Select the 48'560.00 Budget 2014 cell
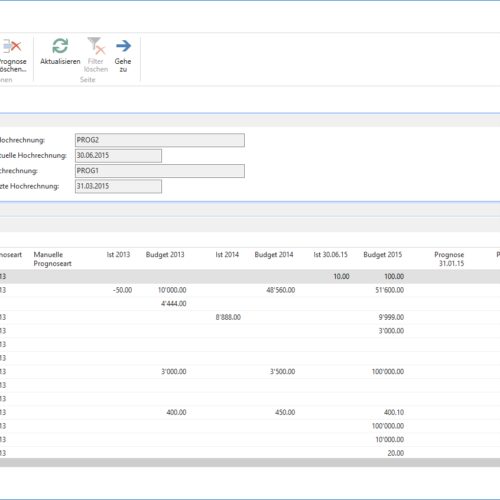The width and height of the screenshot is (500, 500). point(281,290)
